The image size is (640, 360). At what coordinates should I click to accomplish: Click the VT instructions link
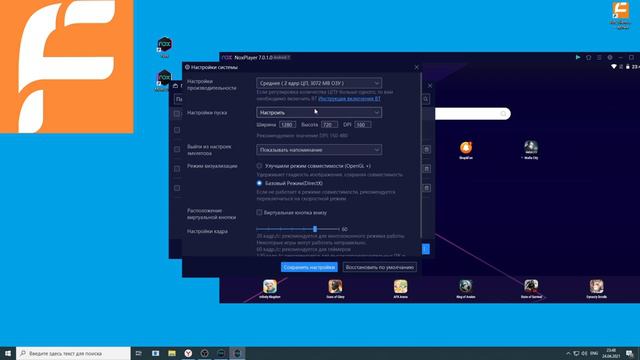349,98
